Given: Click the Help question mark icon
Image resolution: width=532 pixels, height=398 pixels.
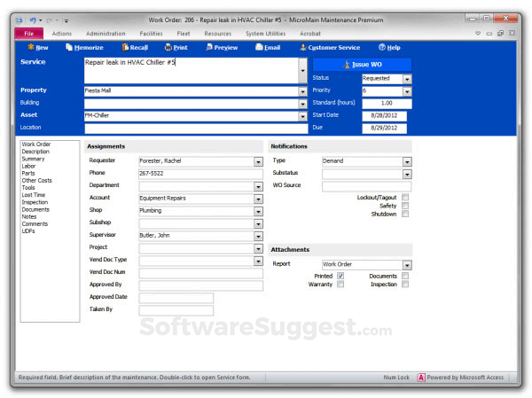Looking at the screenshot, I should click(x=382, y=47).
